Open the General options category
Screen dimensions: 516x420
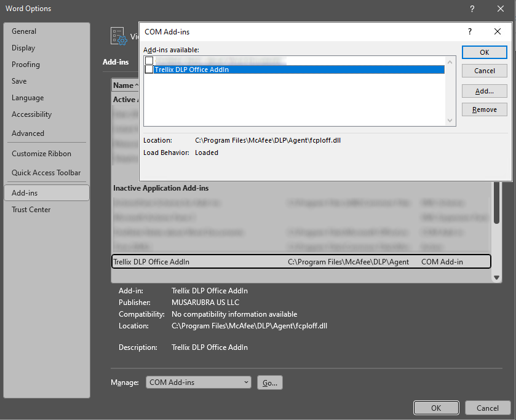[24, 31]
